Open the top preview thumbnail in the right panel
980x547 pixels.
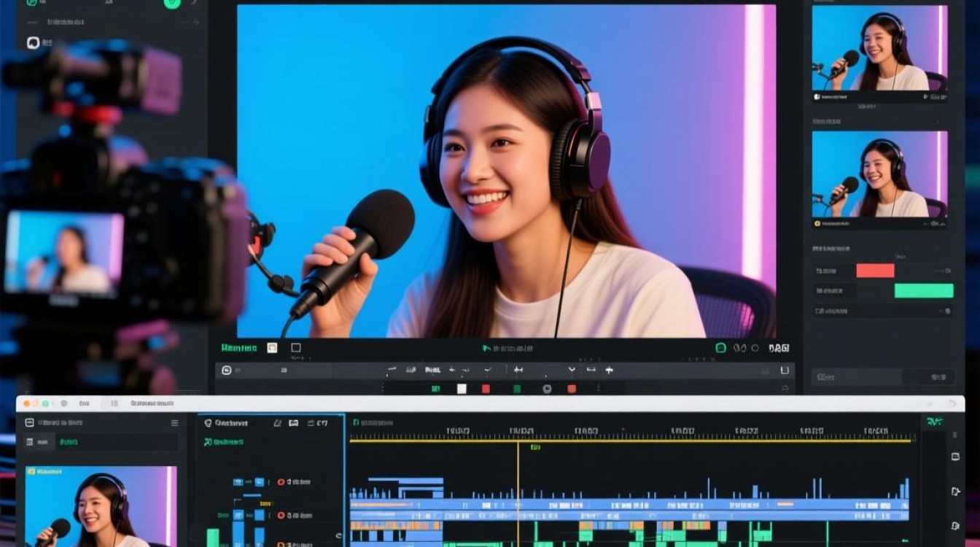coord(880,48)
